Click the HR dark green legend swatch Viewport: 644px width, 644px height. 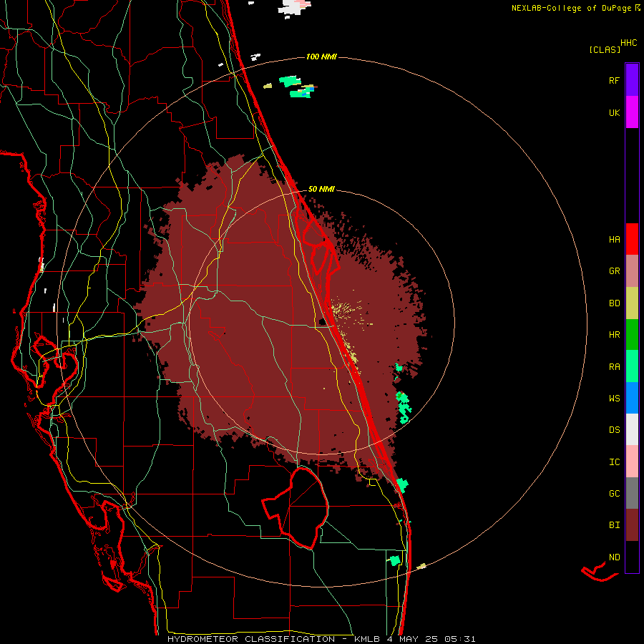632,335
